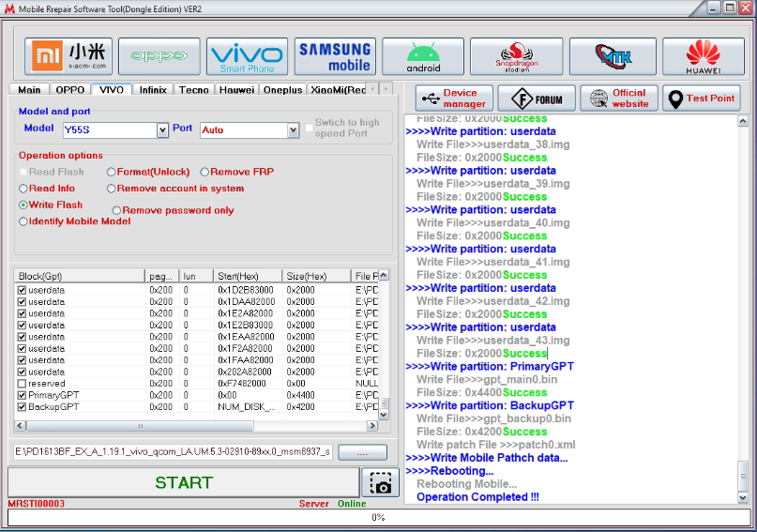Click partition list scroll down arrow
Viewport: 757px width, 532px height.
[384, 415]
